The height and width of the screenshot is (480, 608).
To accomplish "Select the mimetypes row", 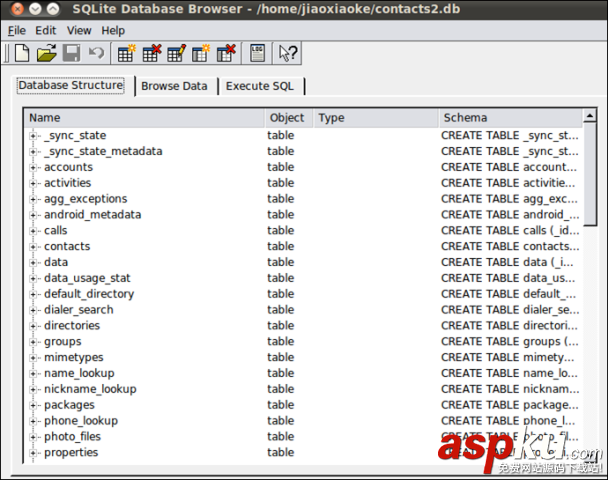I will [303, 357].
